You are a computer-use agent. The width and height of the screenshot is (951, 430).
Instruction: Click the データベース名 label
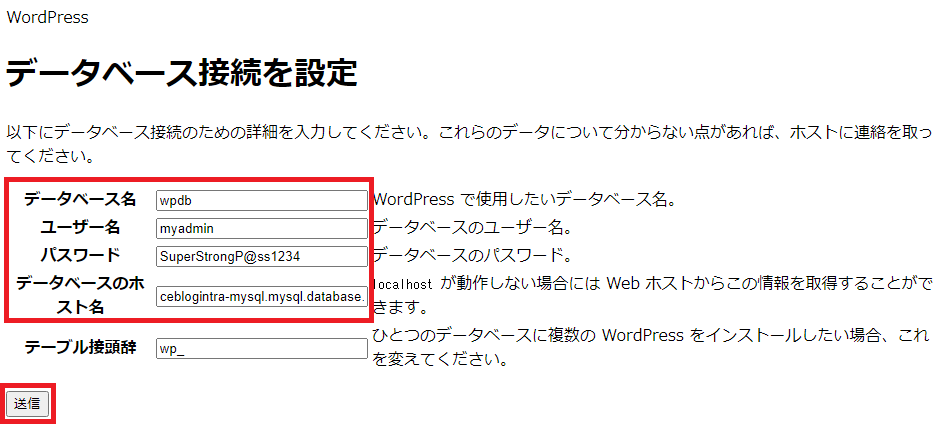pos(80,199)
